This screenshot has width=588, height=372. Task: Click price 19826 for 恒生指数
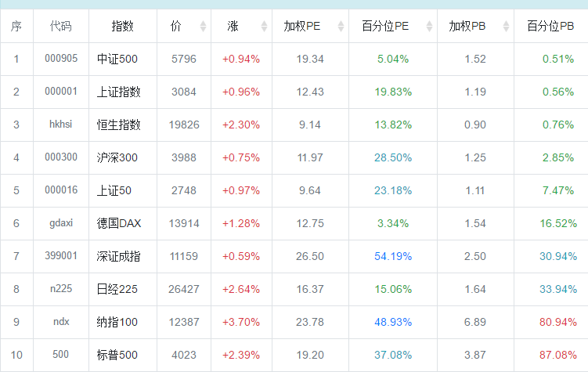pyautogui.click(x=184, y=125)
